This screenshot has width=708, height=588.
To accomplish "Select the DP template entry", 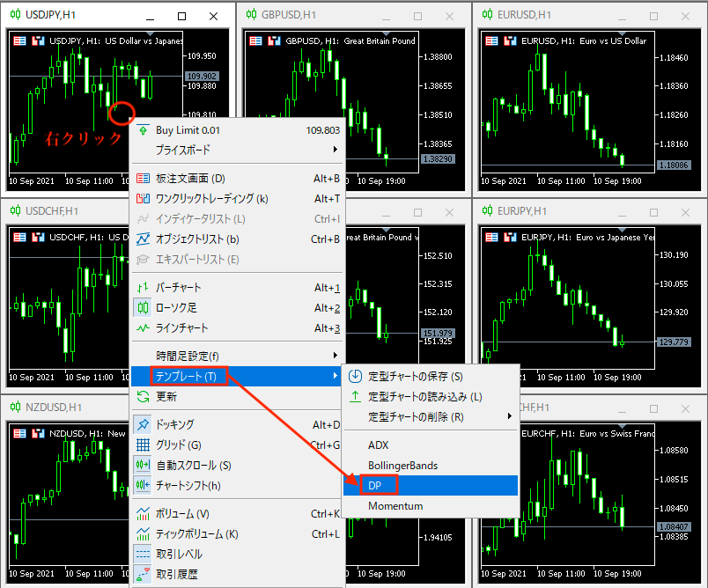I will pos(375,486).
